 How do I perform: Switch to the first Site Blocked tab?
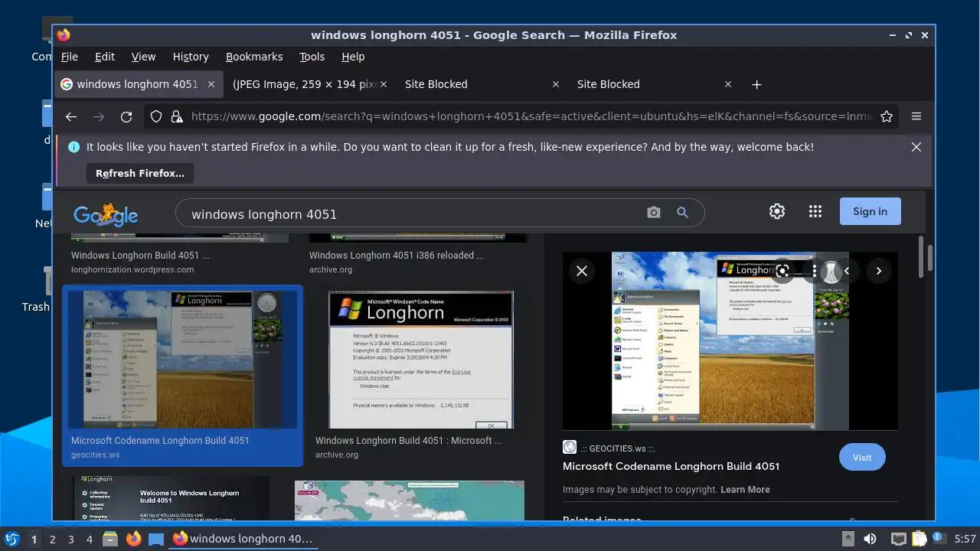coord(475,84)
